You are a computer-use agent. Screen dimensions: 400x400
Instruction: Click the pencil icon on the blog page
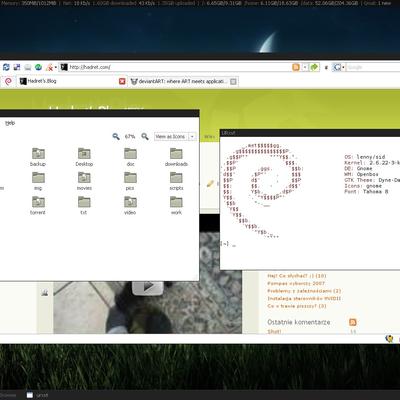pyautogui.click(x=210, y=183)
